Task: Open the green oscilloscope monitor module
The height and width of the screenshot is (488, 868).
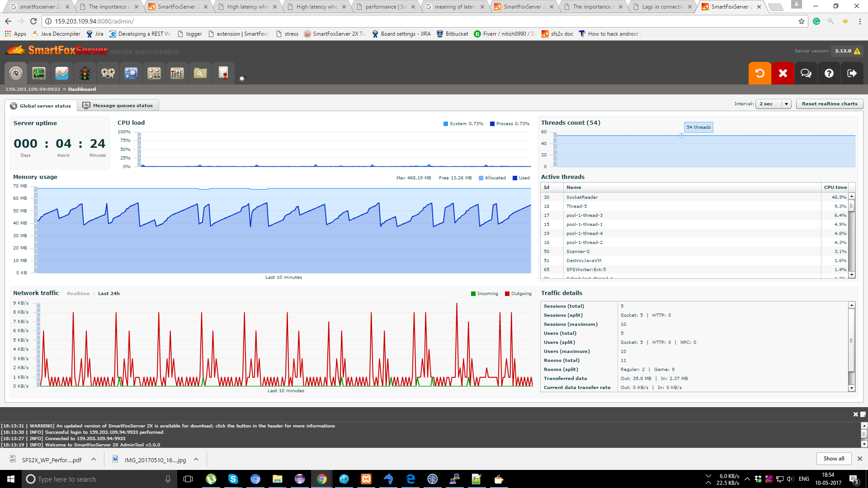Action: [x=39, y=73]
